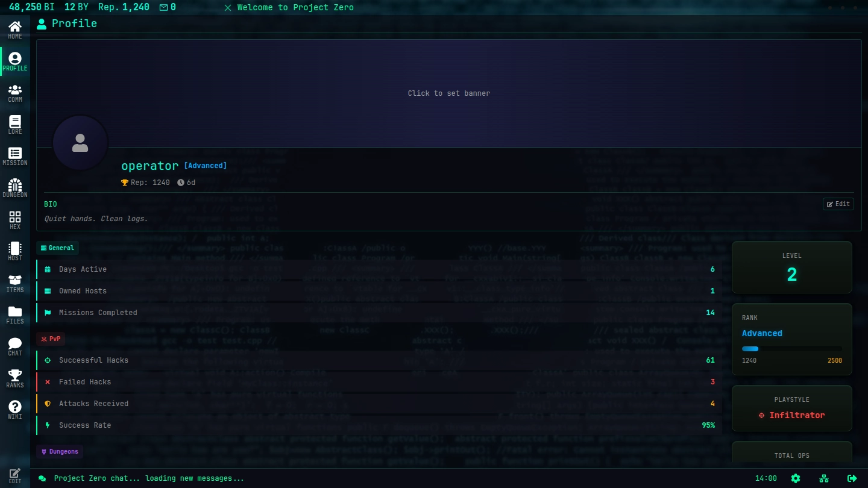Click the sidebar Edit icon at bottom
This screenshot has height=488, width=868.
[x=15, y=475]
